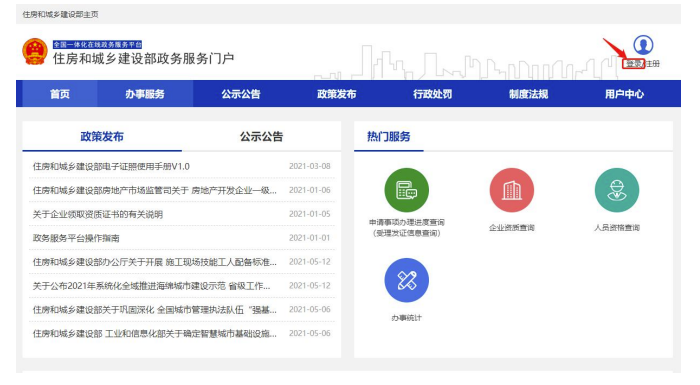Screen dimensions: 700x385
Task: Open 行政处罚 navigation item
Action: (433, 94)
